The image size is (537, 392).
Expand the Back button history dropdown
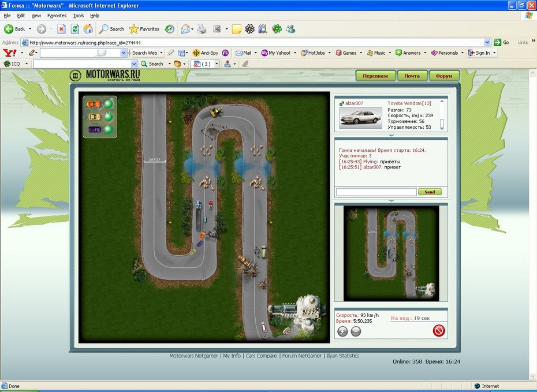[30, 29]
